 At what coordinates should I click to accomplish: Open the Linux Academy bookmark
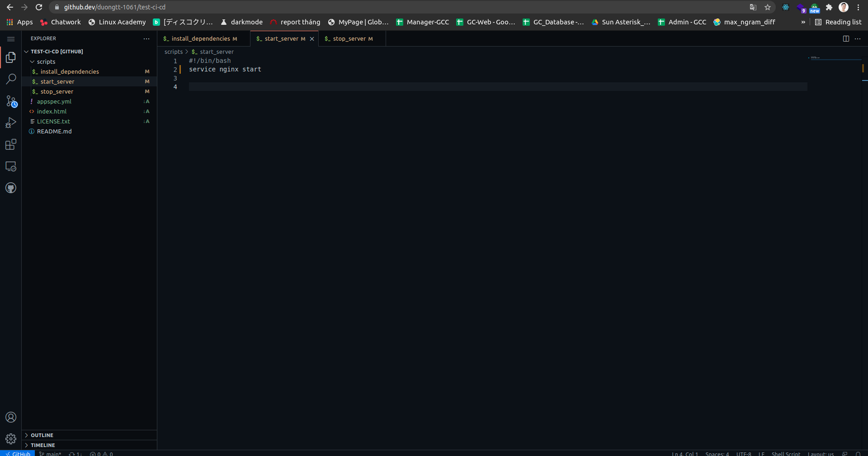117,22
